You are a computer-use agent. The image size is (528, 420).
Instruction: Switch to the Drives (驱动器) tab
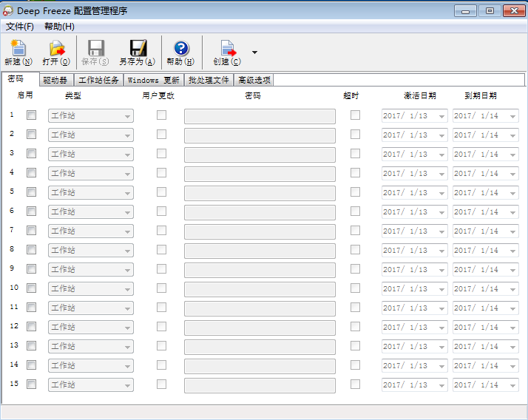pyautogui.click(x=55, y=80)
